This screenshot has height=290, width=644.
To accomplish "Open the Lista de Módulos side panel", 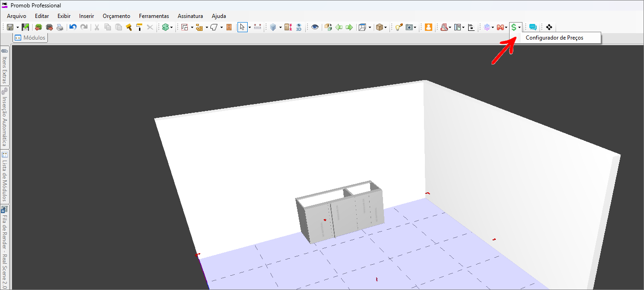I will (5, 176).
